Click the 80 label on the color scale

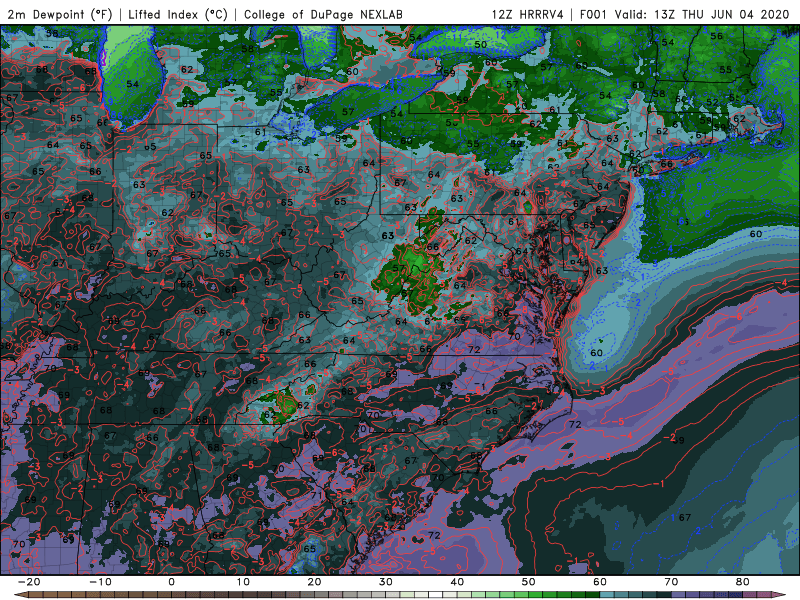point(743,582)
